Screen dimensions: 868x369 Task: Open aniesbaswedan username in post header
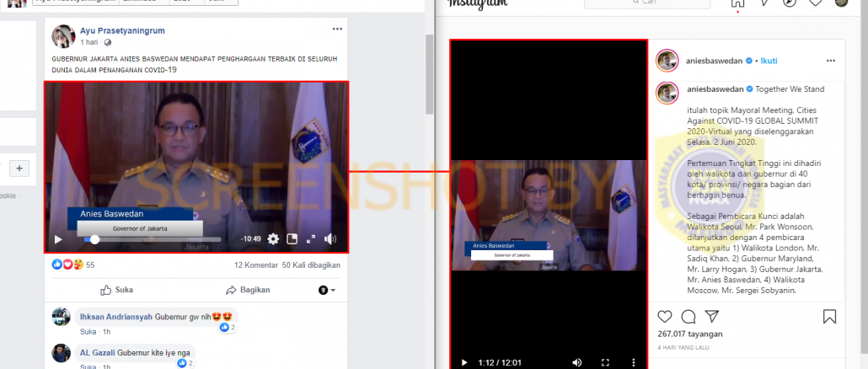[715, 61]
